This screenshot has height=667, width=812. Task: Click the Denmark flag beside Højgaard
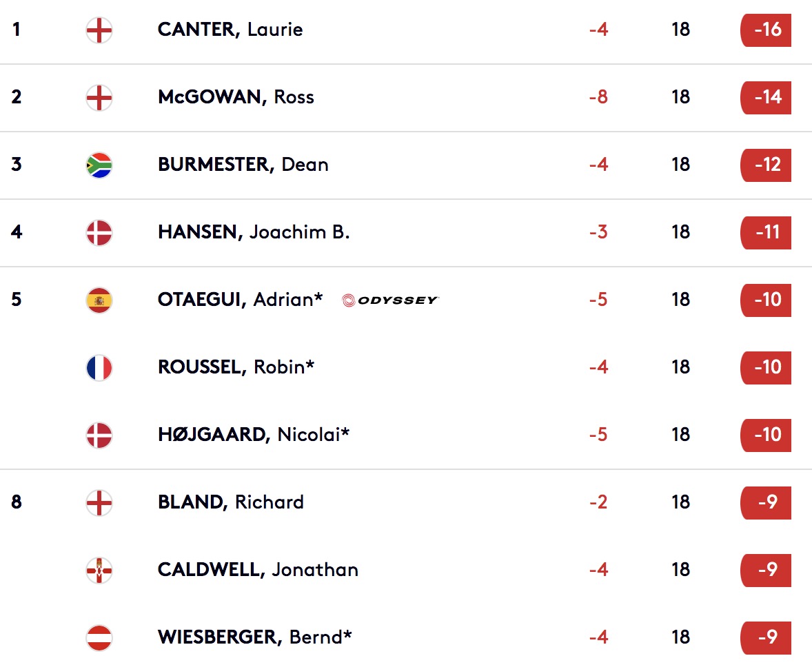(99, 435)
